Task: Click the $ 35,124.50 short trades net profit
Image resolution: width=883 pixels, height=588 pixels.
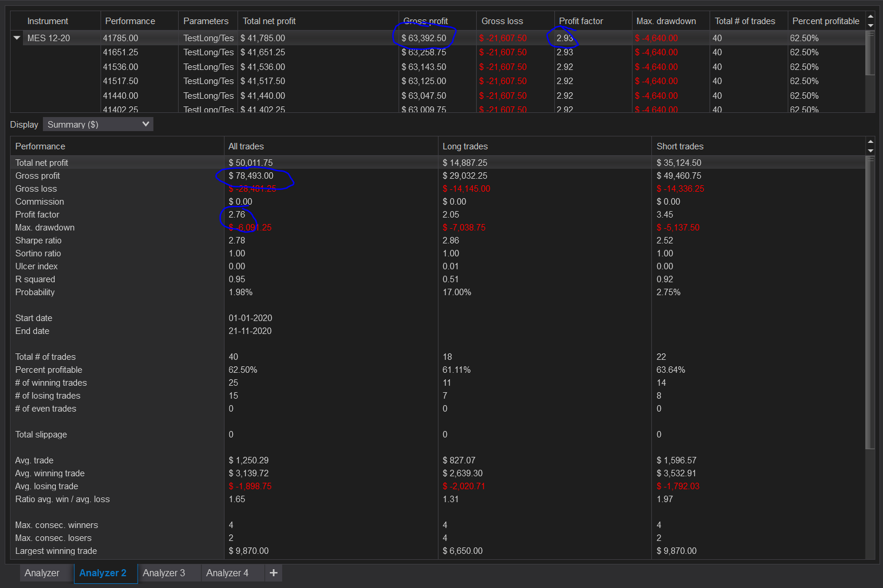Action: point(679,163)
